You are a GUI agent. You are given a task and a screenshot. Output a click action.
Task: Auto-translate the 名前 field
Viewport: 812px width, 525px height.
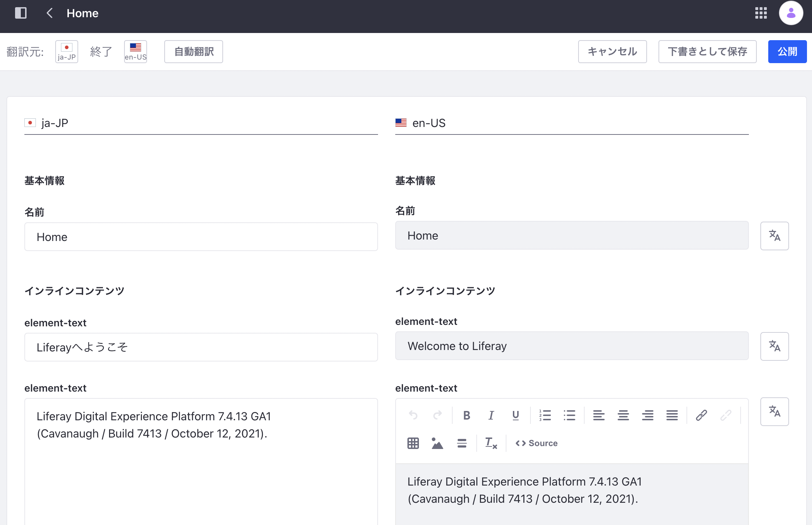tap(774, 236)
